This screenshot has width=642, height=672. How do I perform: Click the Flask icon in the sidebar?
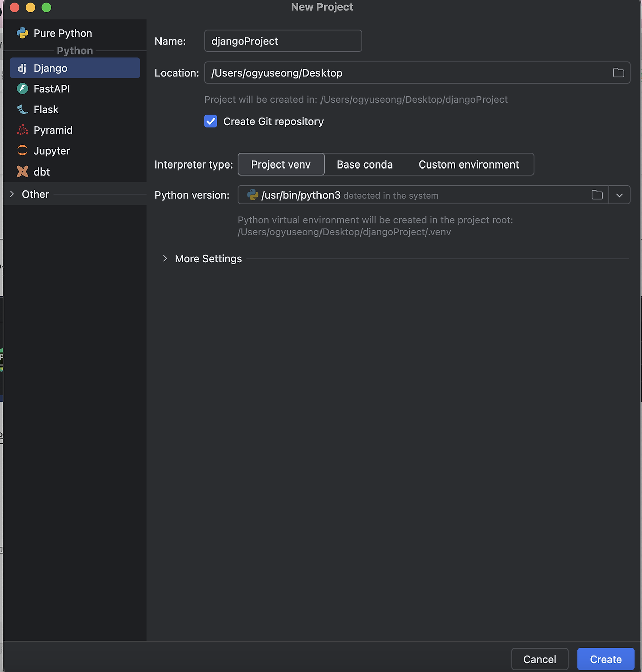[22, 109]
